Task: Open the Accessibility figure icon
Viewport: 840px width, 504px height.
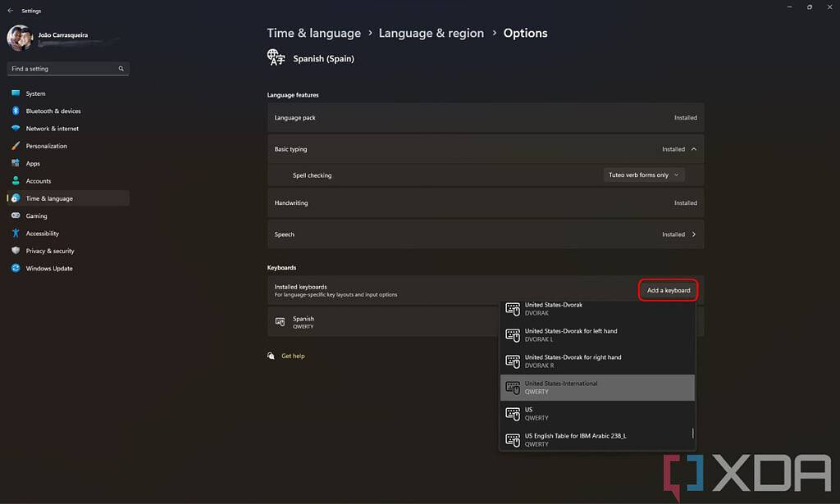Action: 16,234
